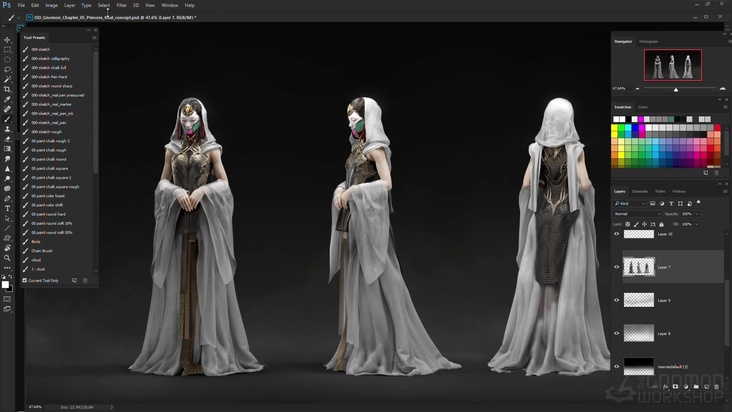This screenshot has height=412, width=732.
Task: Lock transparent pixels icon
Action: (x=628, y=224)
